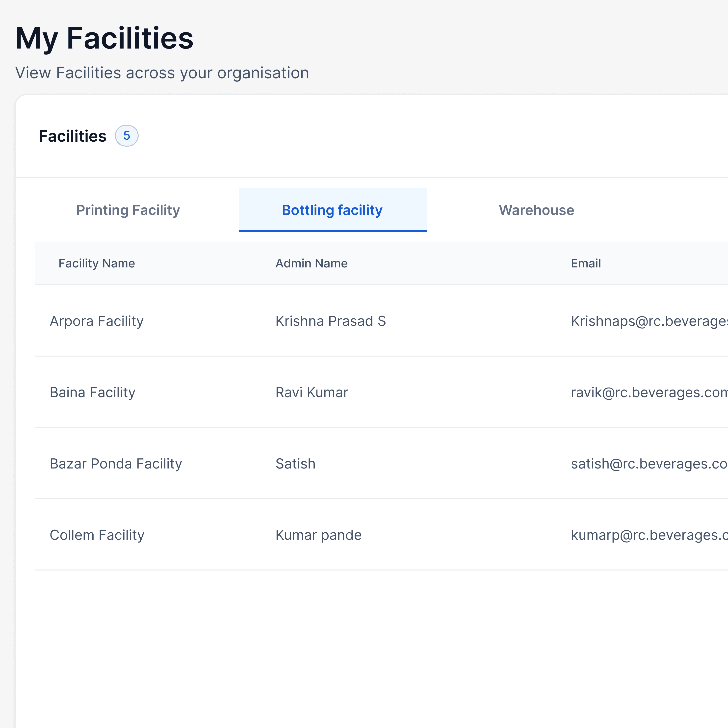This screenshot has height=728, width=728.
Task: Select Bazar Ponda Facility entry
Action: point(116,464)
